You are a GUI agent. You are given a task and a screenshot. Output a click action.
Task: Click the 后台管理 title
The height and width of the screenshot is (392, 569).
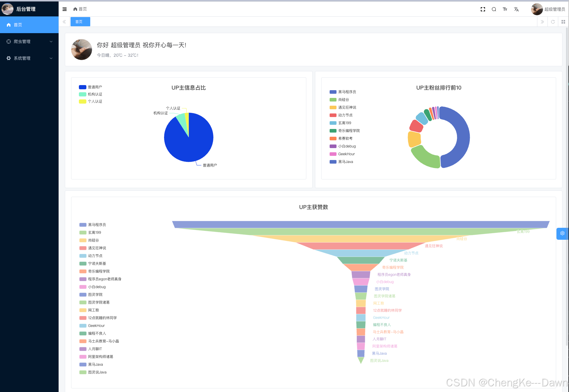26,9
